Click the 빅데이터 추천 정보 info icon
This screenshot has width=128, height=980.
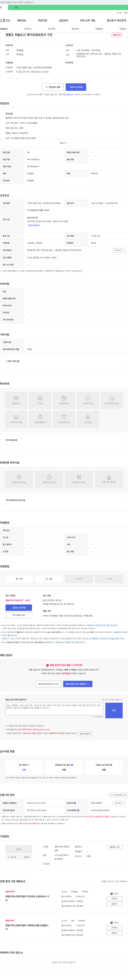pos(21,953)
